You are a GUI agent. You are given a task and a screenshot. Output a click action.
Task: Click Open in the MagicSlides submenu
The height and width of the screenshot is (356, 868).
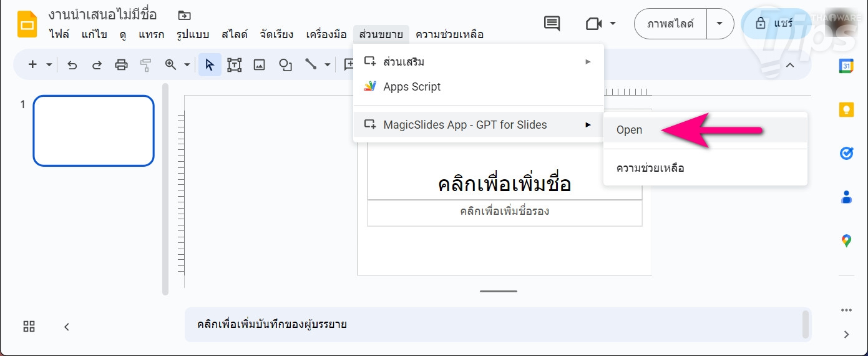(705, 130)
